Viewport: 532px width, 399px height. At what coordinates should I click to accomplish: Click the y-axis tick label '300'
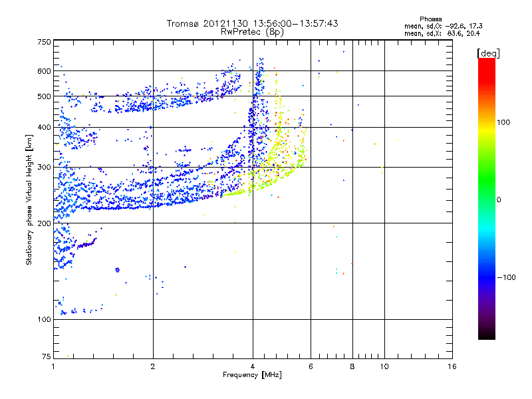45,168
